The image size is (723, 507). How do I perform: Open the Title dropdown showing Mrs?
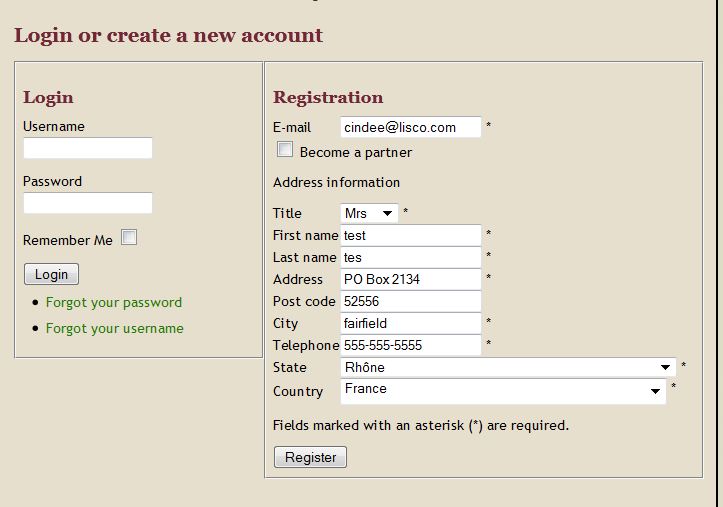369,213
